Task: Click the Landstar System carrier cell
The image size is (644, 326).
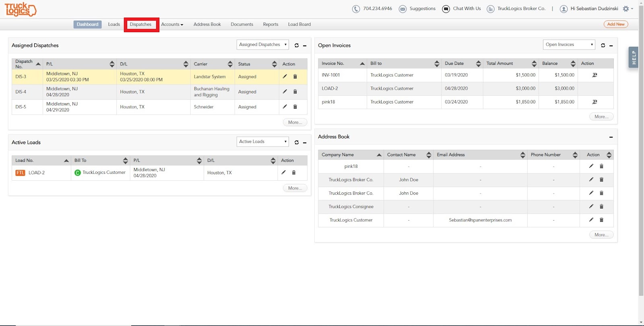Action: coord(213,77)
